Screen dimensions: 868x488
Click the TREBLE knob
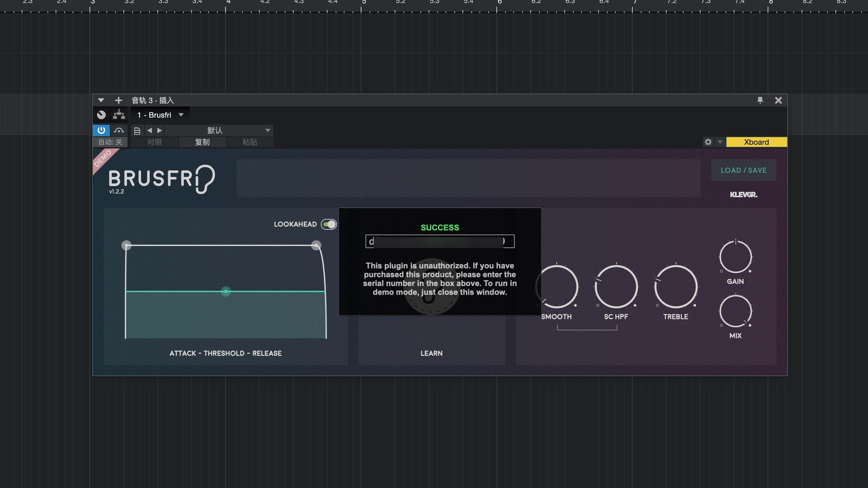pyautogui.click(x=676, y=286)
